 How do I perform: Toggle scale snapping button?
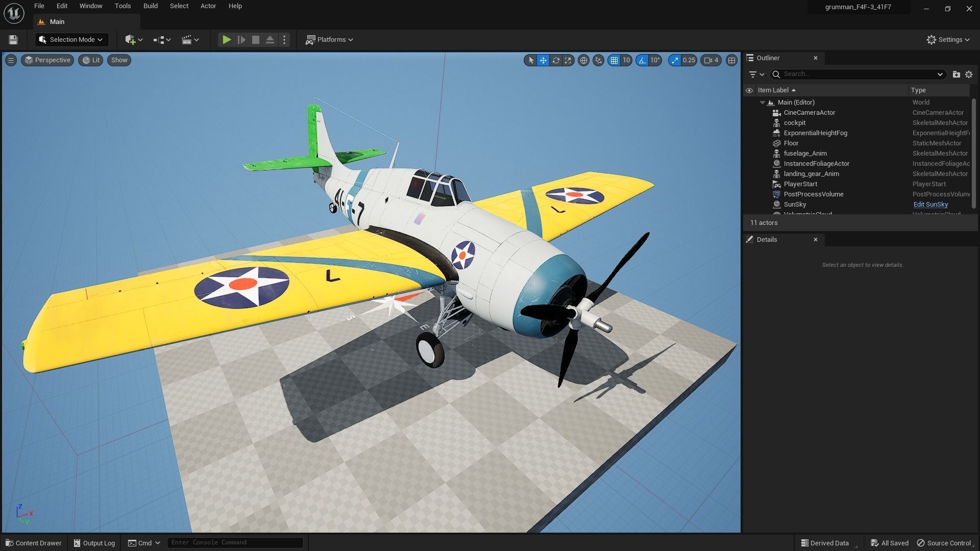[x=675, y=60]
